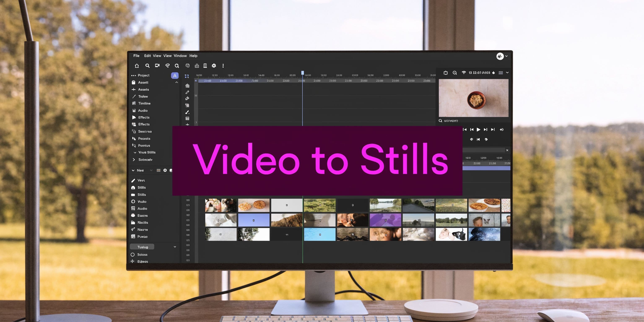Click the plus icon beside Assets
Viewport: 644px width, 322px height.
coord(134,90)
